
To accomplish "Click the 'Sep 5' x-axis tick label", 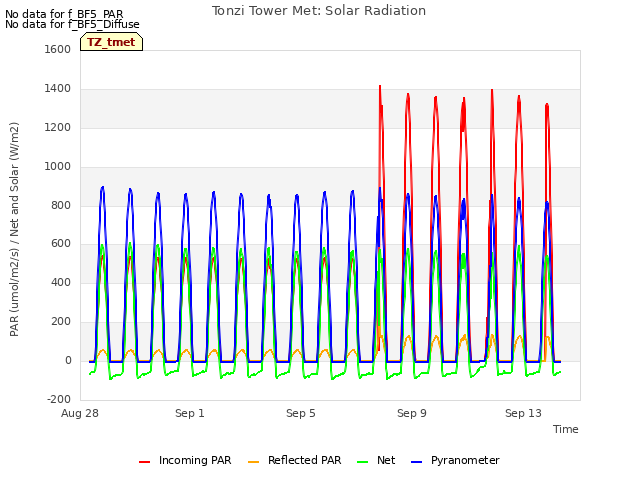I will (301, 413).
